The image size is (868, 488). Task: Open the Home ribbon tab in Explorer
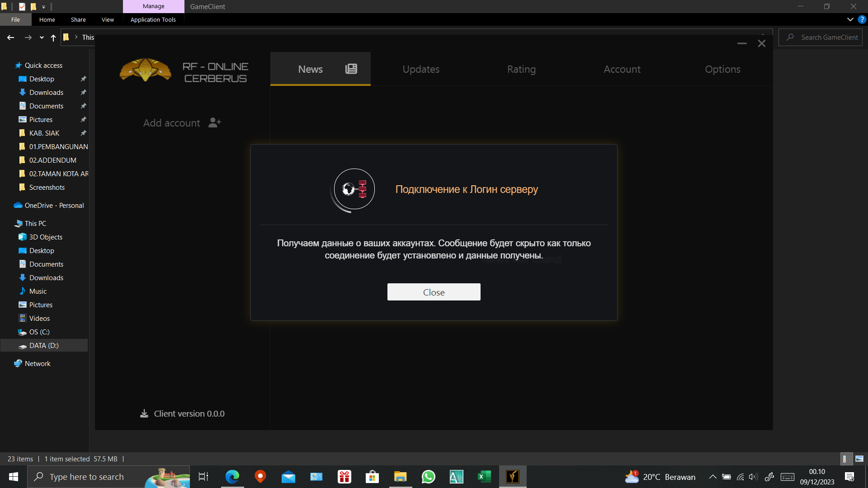tap(47, 19)
